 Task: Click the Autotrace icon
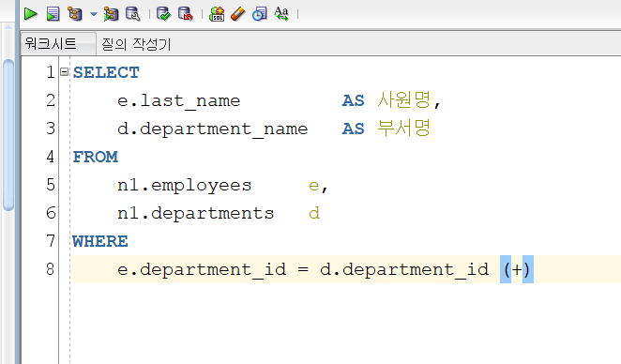point(111,14)
